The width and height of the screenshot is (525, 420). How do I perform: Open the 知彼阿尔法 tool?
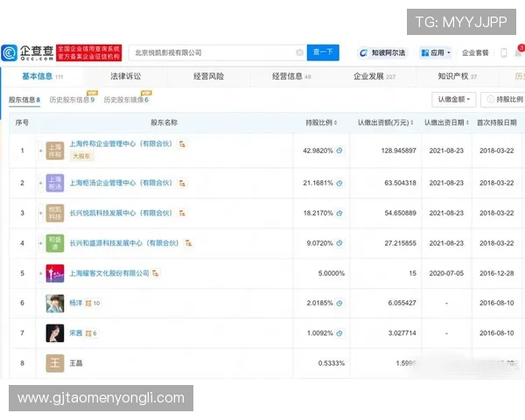382,52
